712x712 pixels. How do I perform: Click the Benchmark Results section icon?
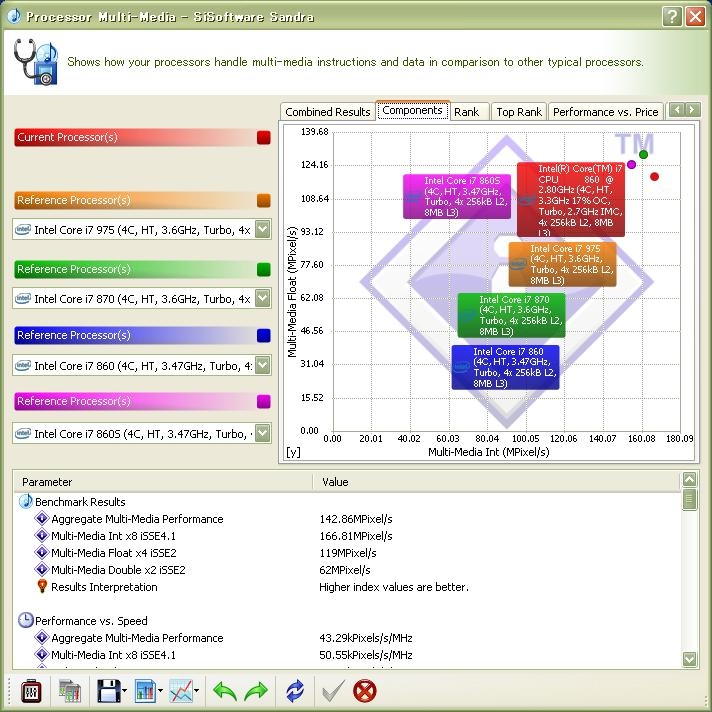[25, 501]
